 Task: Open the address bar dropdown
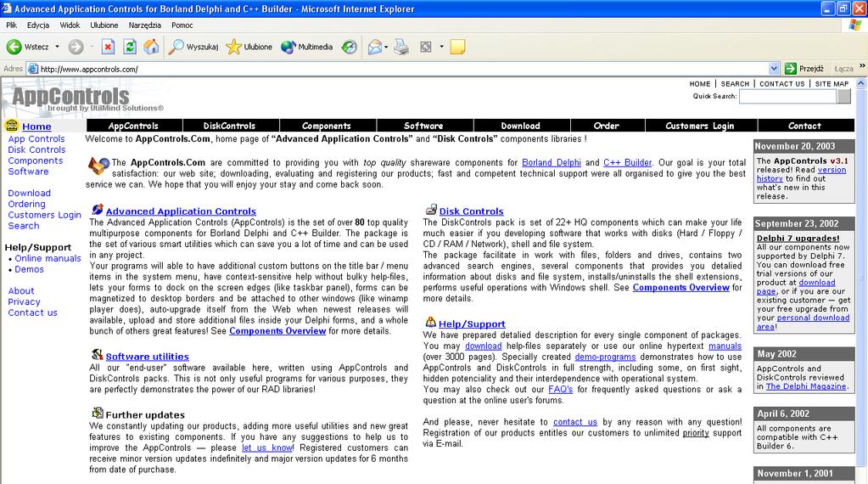pos(774,69)
